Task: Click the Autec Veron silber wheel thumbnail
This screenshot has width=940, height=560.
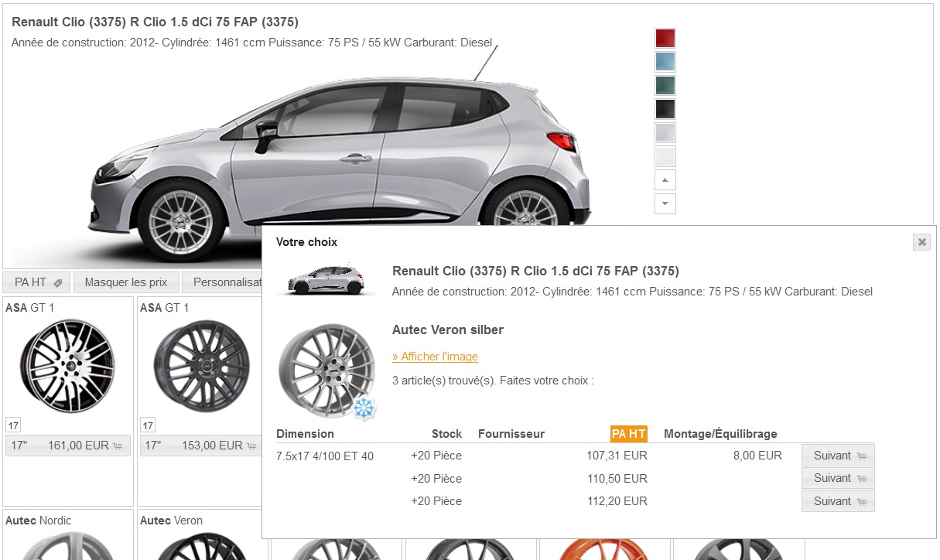Action: click(326, 360)
